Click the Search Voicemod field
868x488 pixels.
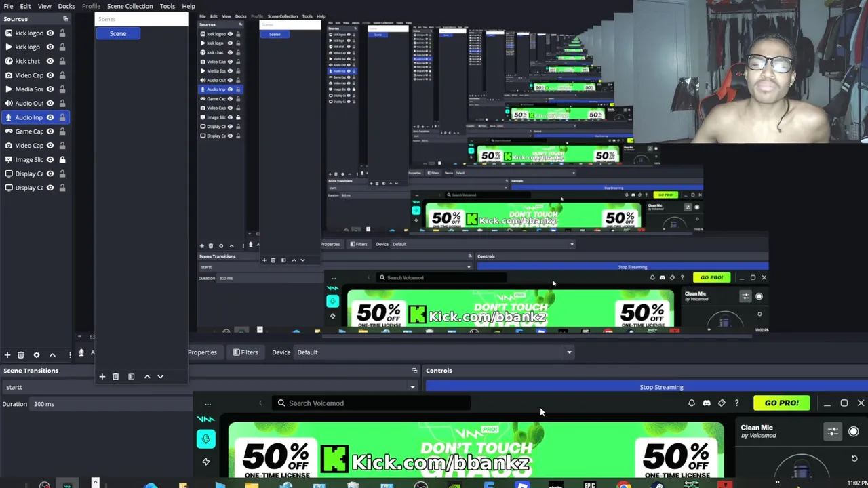click(372, 403)
